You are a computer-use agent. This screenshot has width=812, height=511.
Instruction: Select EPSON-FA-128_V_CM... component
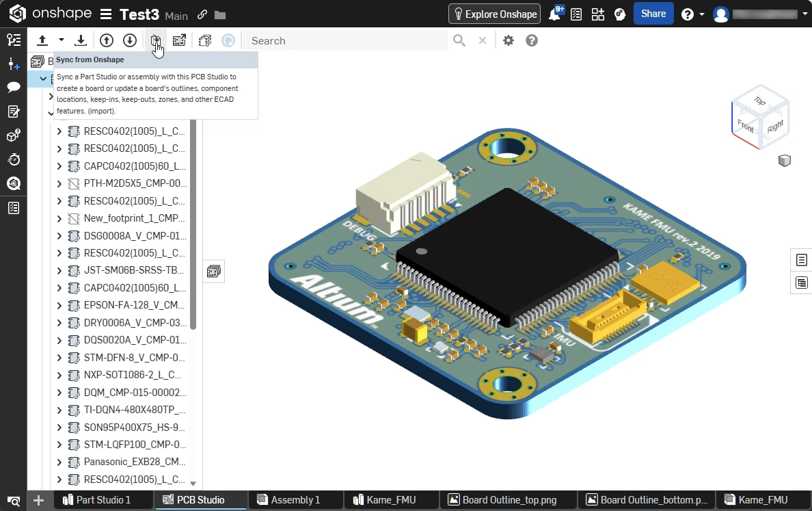pos(134,305)
